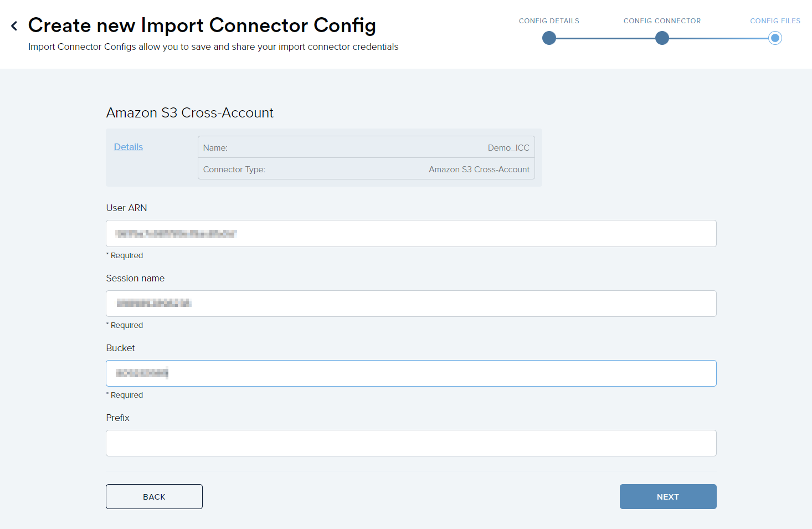Click the Create new Import Connector Config title
The width and height of the screenshot is (812, 529).
tap(202, 25)
